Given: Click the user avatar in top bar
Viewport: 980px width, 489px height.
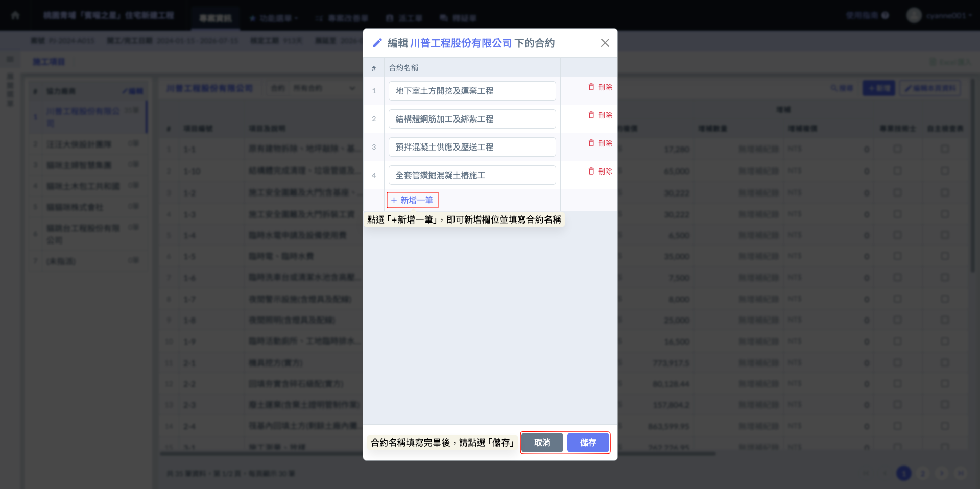Looking at the screenshot, I should click(914, 15).
